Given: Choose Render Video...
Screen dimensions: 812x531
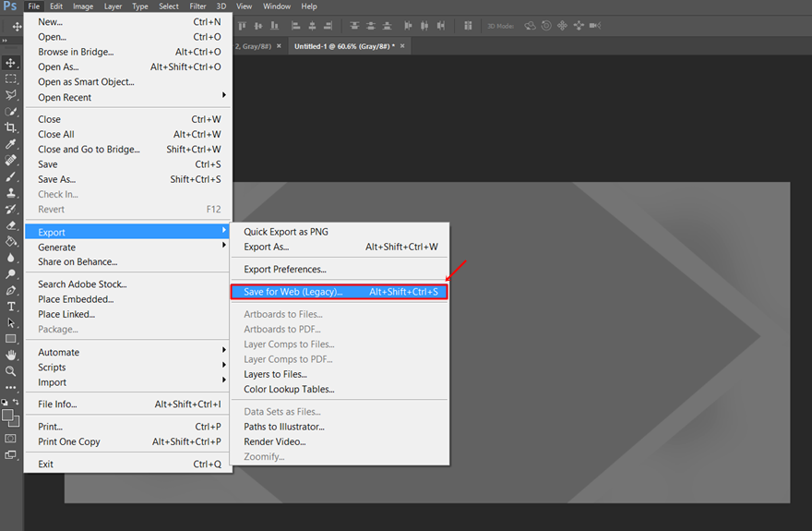Looking at the screenshot, I should [340, 441].
